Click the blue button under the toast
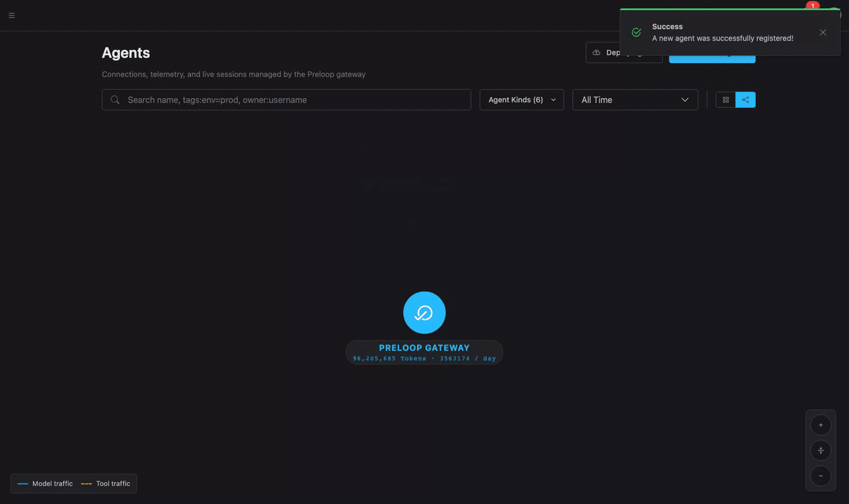The image size is (849, 504). tap(712, 59)
